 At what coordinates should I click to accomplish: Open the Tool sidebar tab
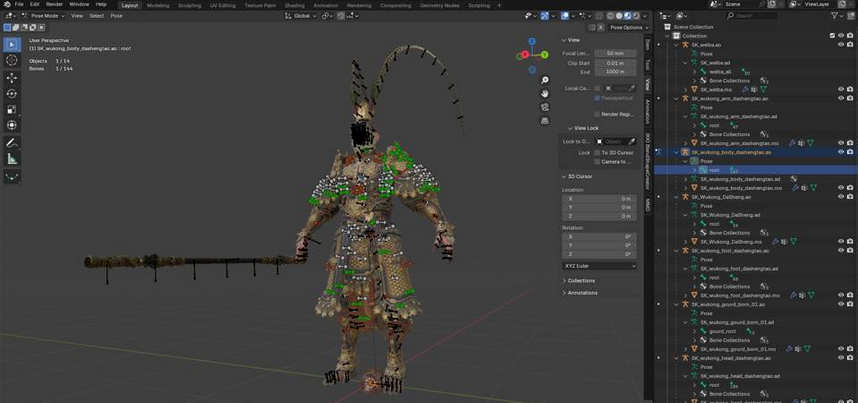pos(647,64)
